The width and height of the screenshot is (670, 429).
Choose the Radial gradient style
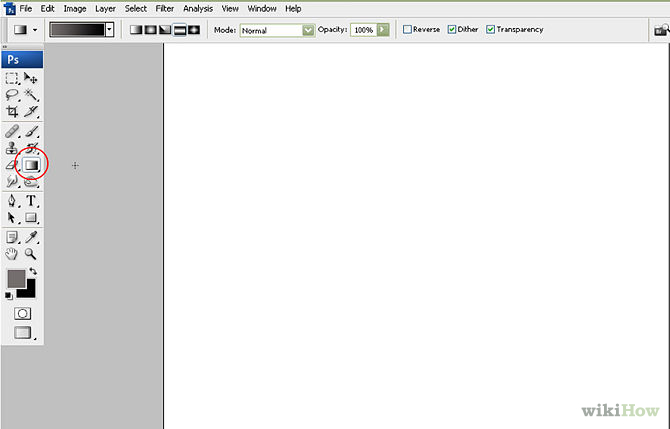tap(150, 29)
